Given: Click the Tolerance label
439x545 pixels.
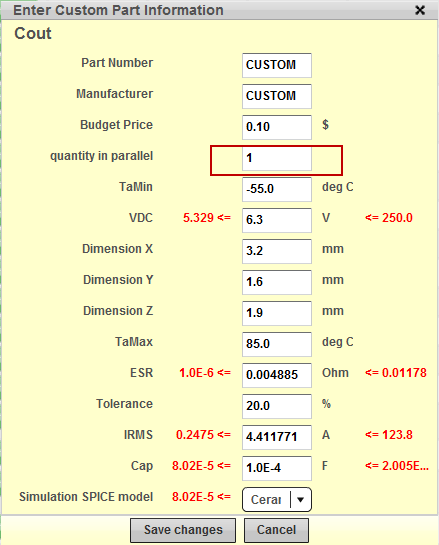Looking at the screenshot, I should 124,404.
